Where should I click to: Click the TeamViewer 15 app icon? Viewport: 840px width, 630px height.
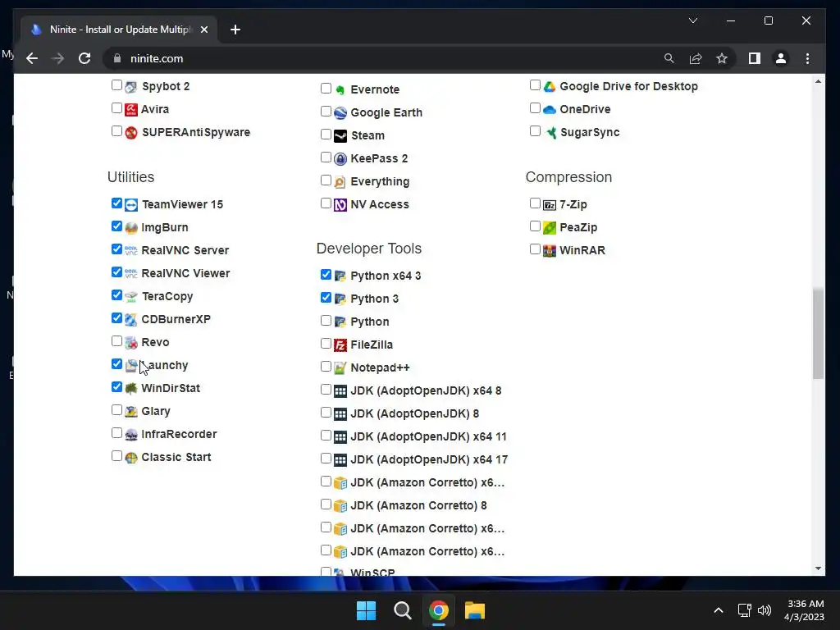(x=131, y=204)
